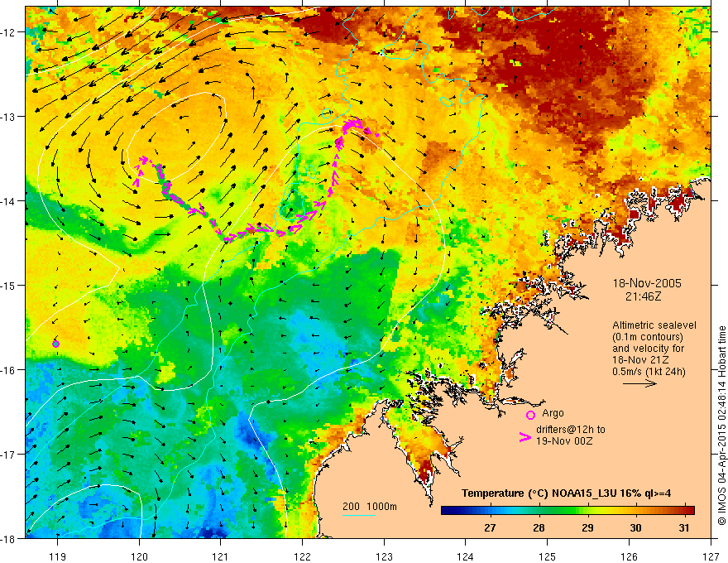This screenshot has width=728, height=563.
Task: Click the dark red end of color bar
Action: click(689, 511)
